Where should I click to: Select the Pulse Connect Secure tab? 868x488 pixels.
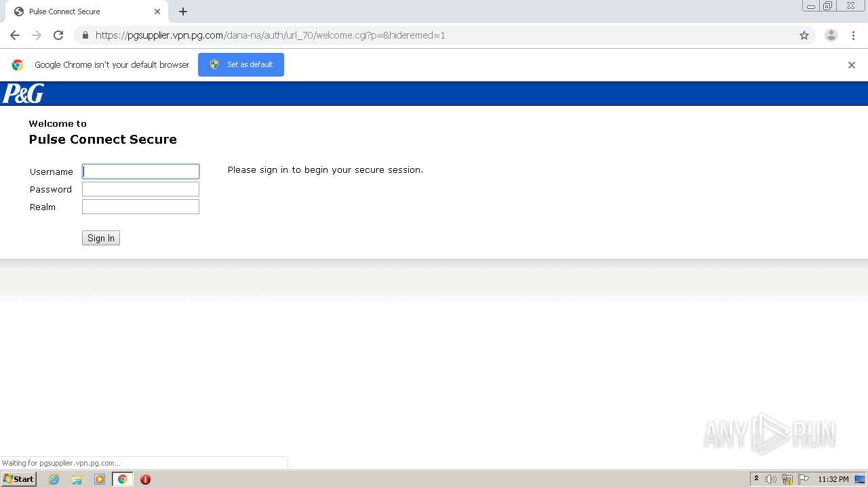point(87,12)
